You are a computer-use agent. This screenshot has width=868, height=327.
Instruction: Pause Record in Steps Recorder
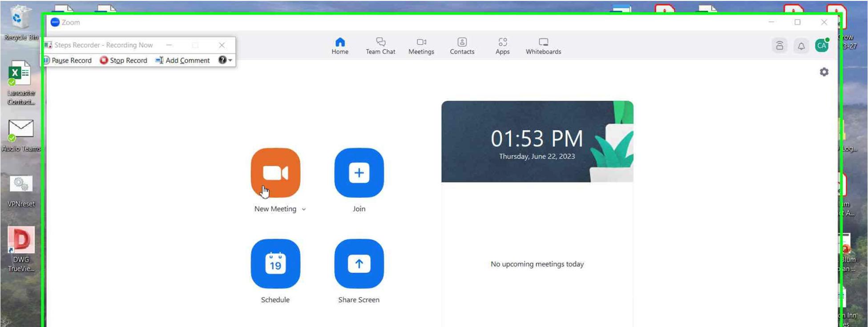pos(68,60)
